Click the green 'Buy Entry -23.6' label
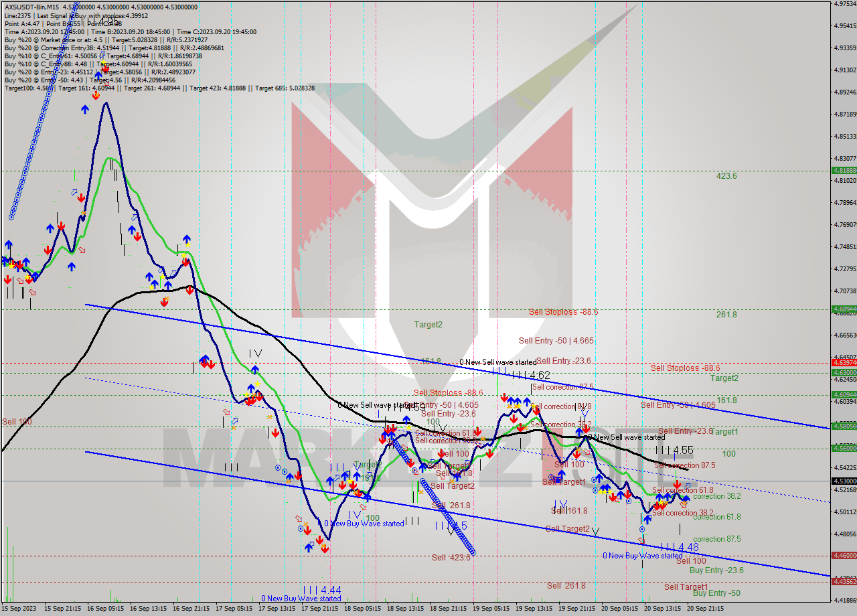 (x=716, y=570)
